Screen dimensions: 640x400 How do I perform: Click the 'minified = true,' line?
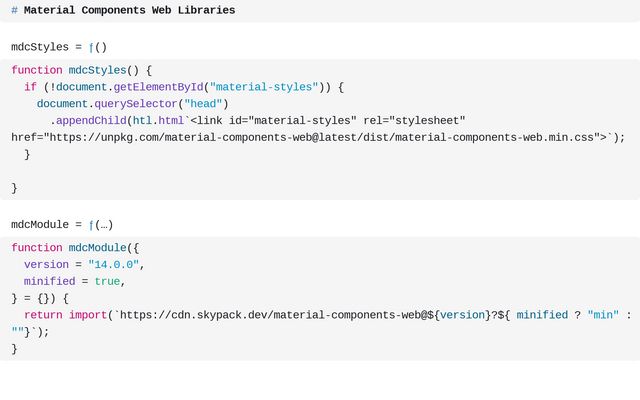point(74,282)
